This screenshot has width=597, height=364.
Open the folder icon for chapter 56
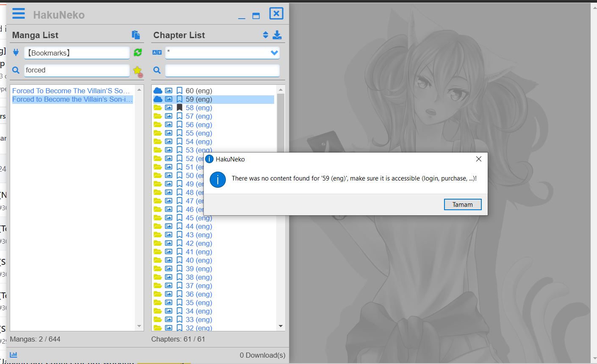point(158,125)
